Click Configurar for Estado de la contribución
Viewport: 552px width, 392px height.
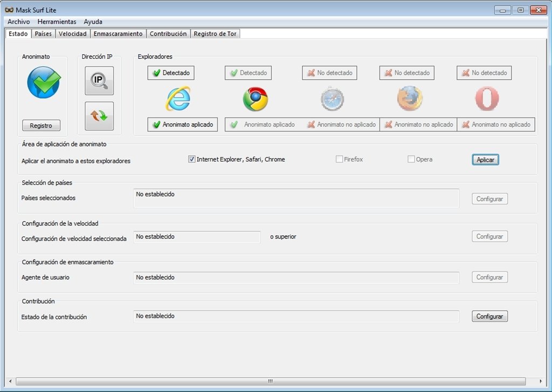(489, 316)
